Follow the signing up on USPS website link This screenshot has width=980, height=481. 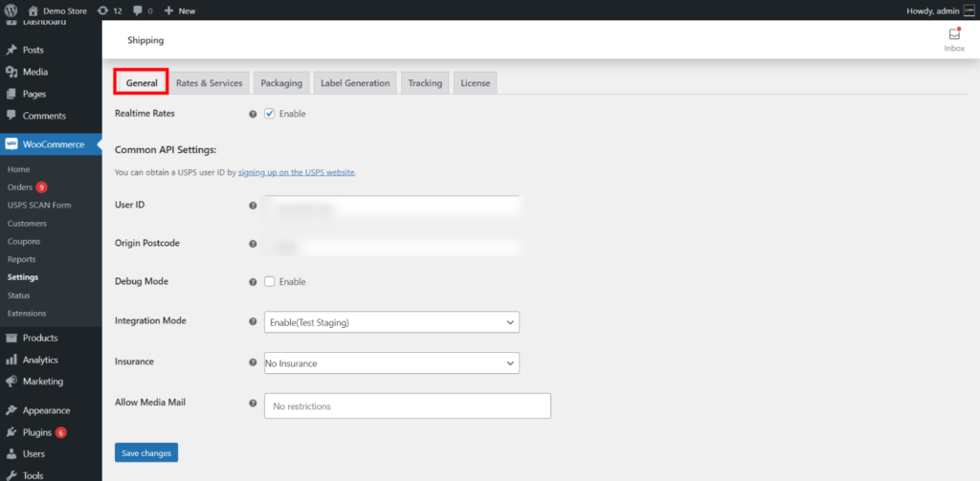(x=297, y=172)
